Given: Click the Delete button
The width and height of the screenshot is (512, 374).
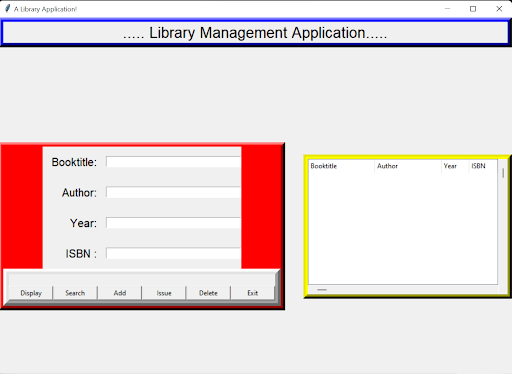Looking at the screenshot, I should [208, 293].
